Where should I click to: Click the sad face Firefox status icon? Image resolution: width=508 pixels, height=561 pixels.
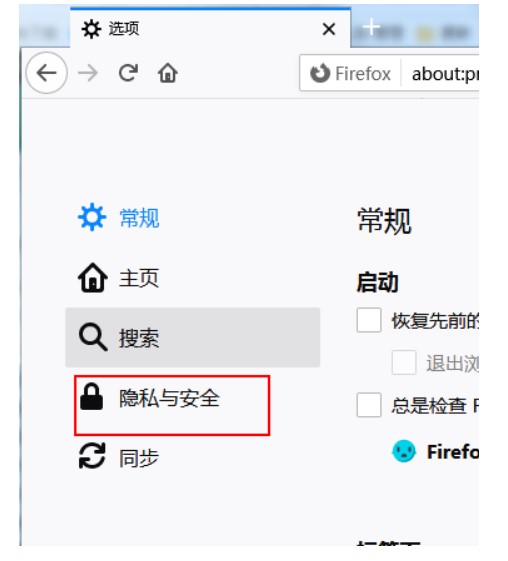pos(404,451)
